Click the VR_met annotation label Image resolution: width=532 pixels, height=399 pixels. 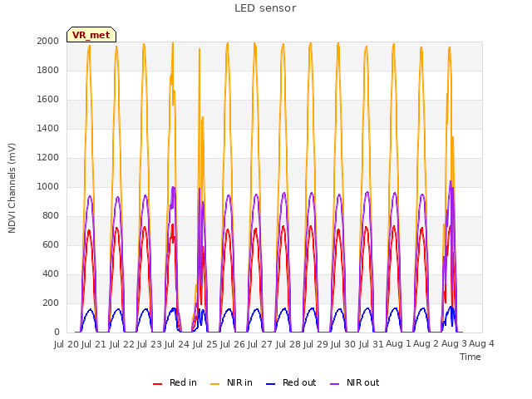91,35
